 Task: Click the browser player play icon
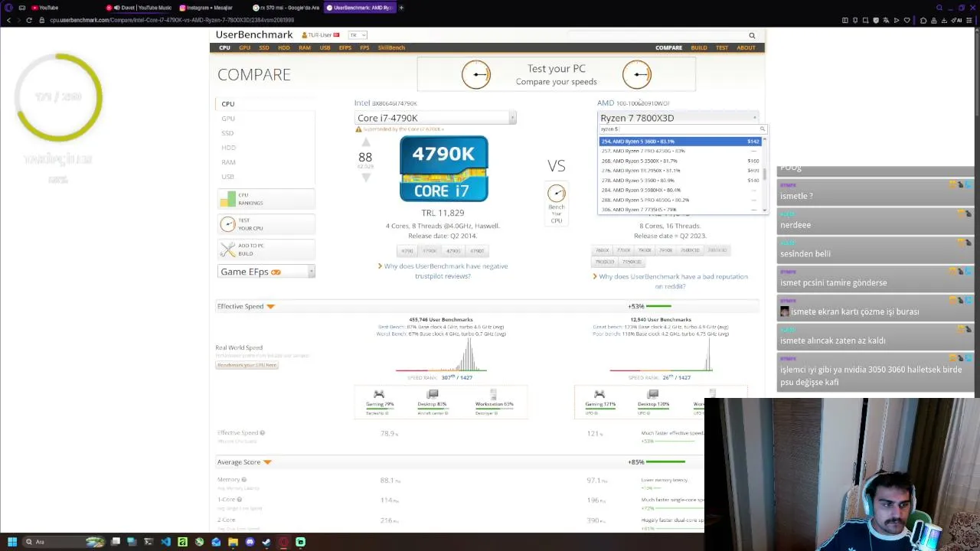897,20
